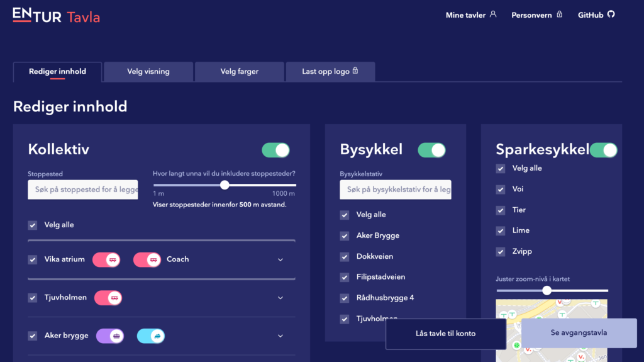Viewport: 644px width, 362px height.
Task: Switch to the Velg visning tab
Action: [x=148, y=72]
